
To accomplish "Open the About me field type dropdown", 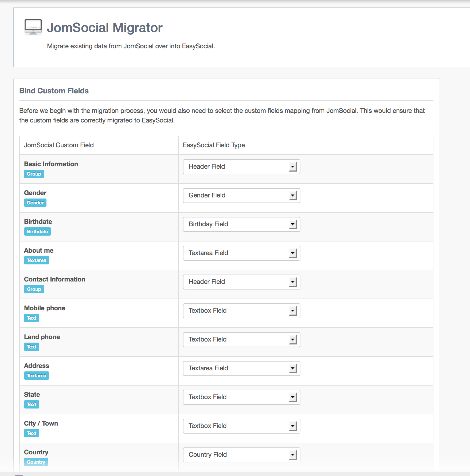I will click(241, 253).
